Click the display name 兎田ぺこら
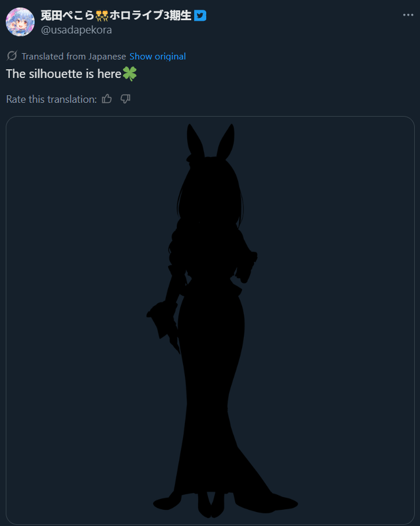Image resolution: width=420 pixels, height=526 pixels. pyautogui.click(x=68, y=16)
